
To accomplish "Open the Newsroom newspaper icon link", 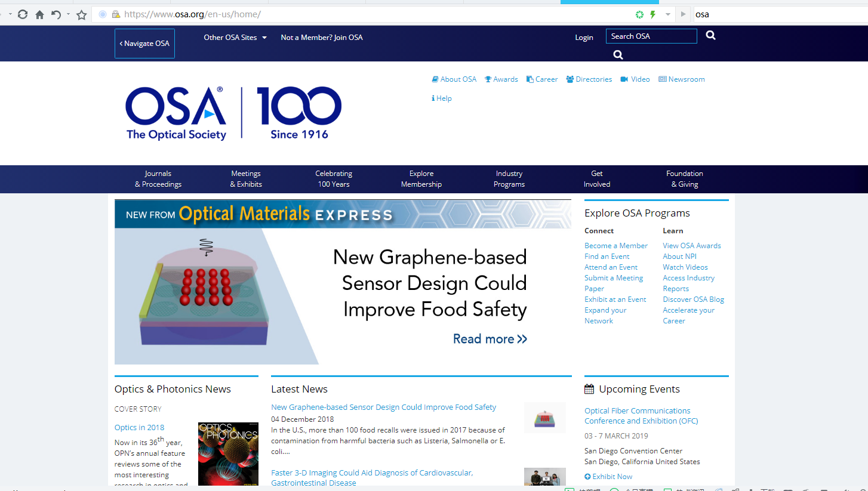I will 681,79.
